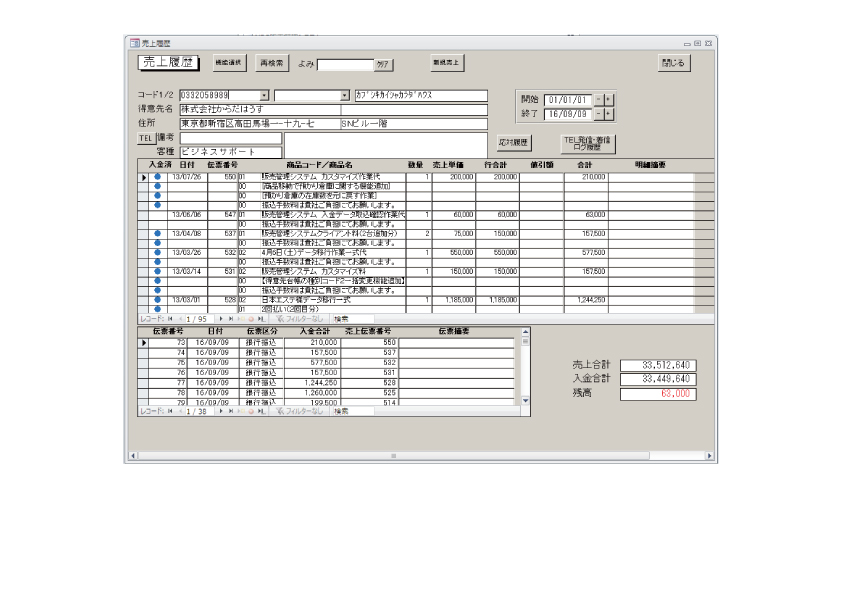Click the コード field 0332058989

(x=220, y=96)
